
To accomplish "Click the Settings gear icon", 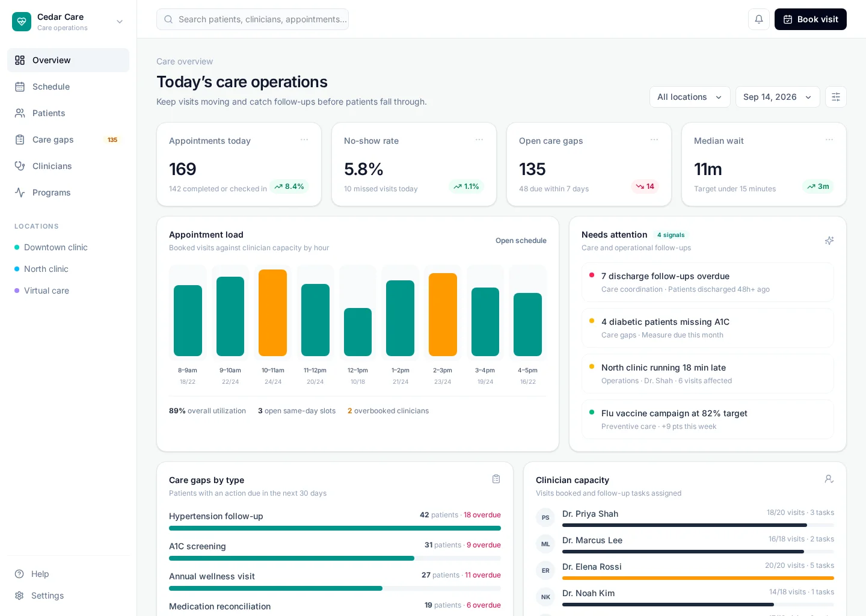I will tap(19, 596).
